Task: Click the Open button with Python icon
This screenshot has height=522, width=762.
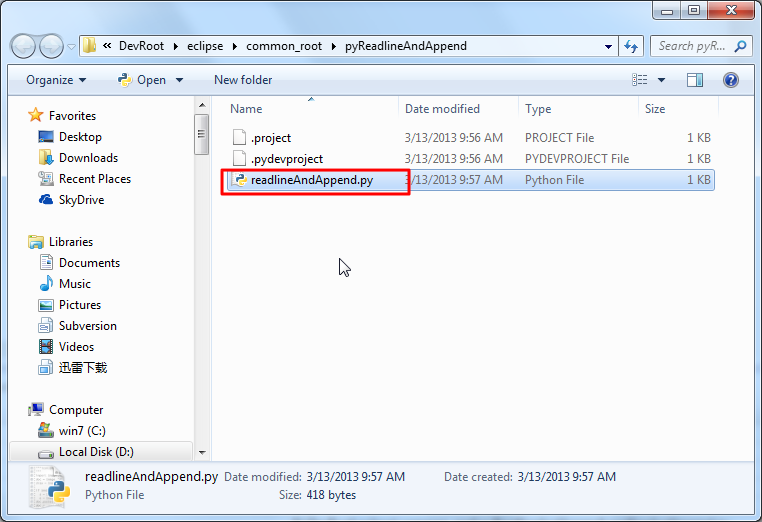Action: pyautogui.click(x=142, y=80)
